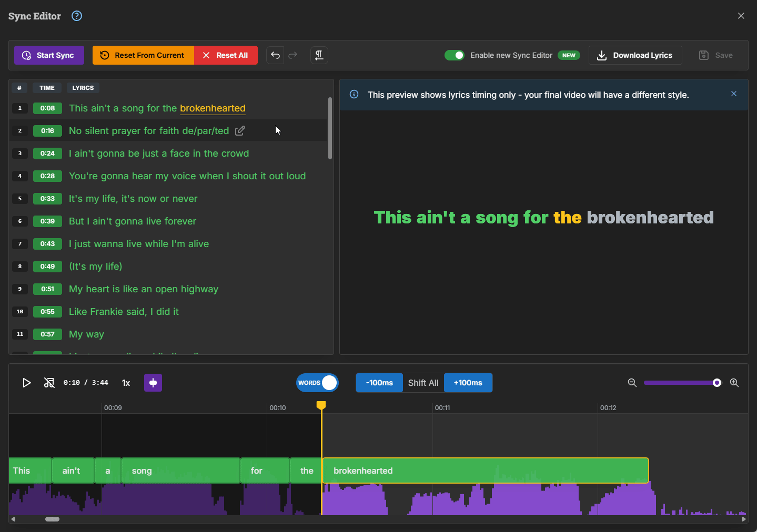Select lyric 'I ain't gonna be just a face in the crowd'
757x532 pixels.
tap(159, 153)
